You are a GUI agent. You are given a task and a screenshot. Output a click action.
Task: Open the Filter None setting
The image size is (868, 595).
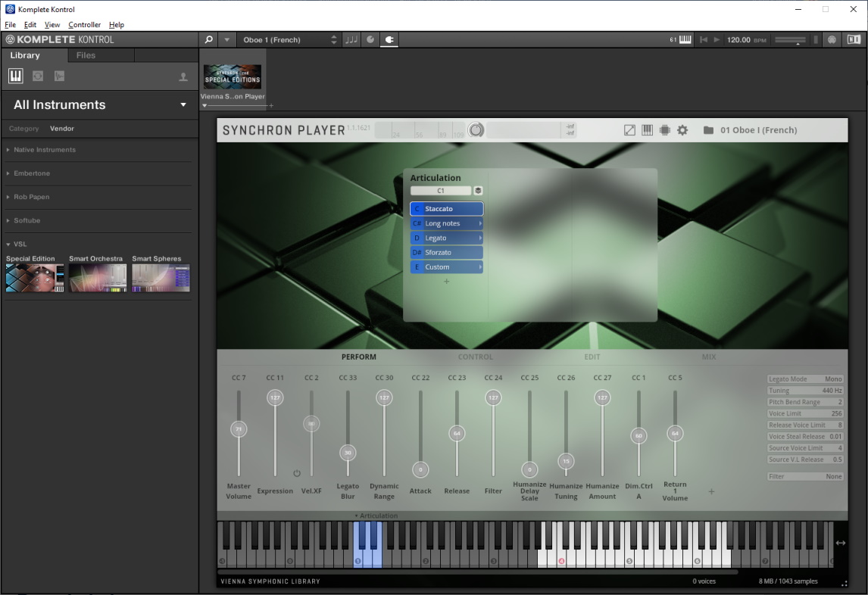805,477
